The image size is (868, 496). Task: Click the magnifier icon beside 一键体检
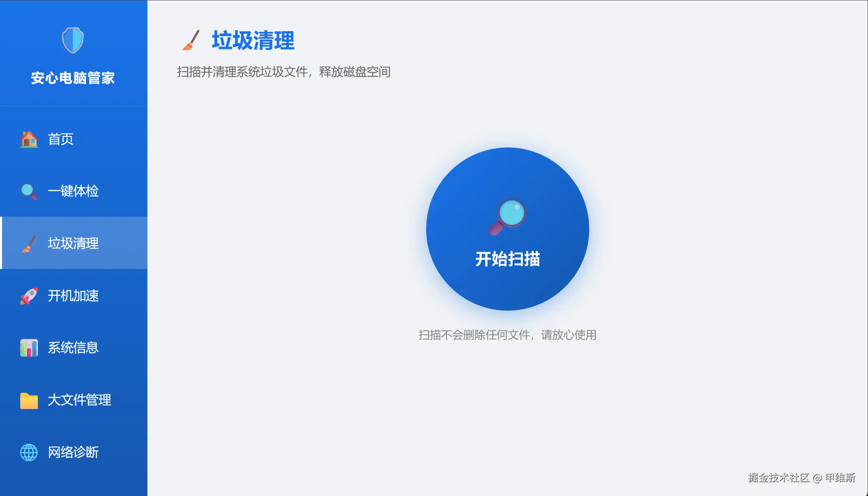pyautogui.click(x=29, y=191)
